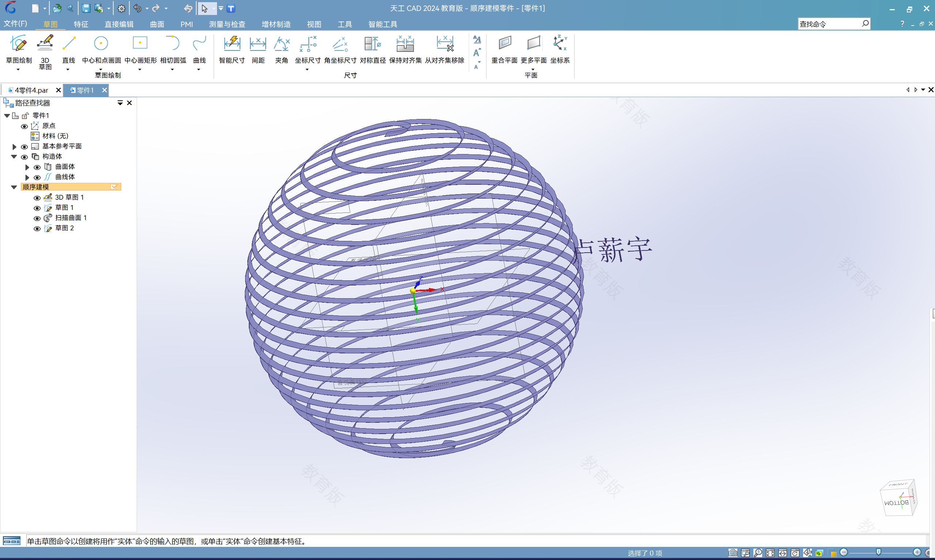Click 从对齐集移除 remove tool
Screen dimensions: 935x560
click(444, 49)
